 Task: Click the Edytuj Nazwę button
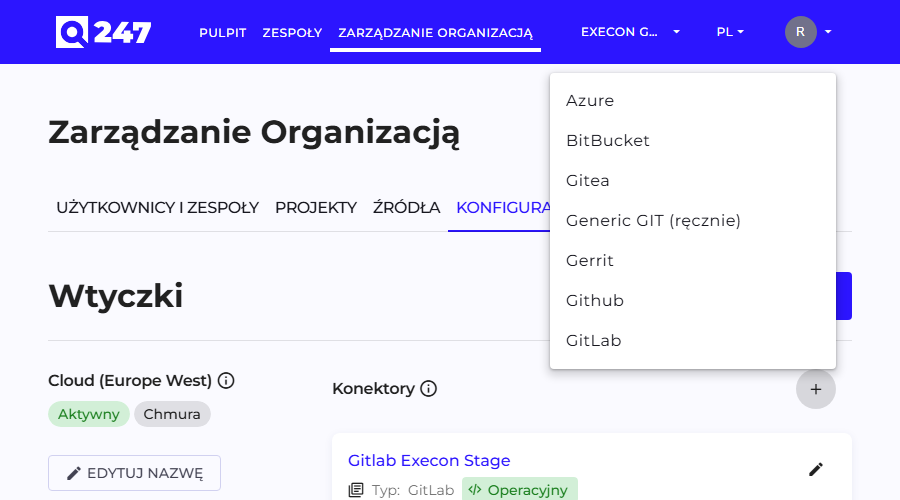[134, 473]
